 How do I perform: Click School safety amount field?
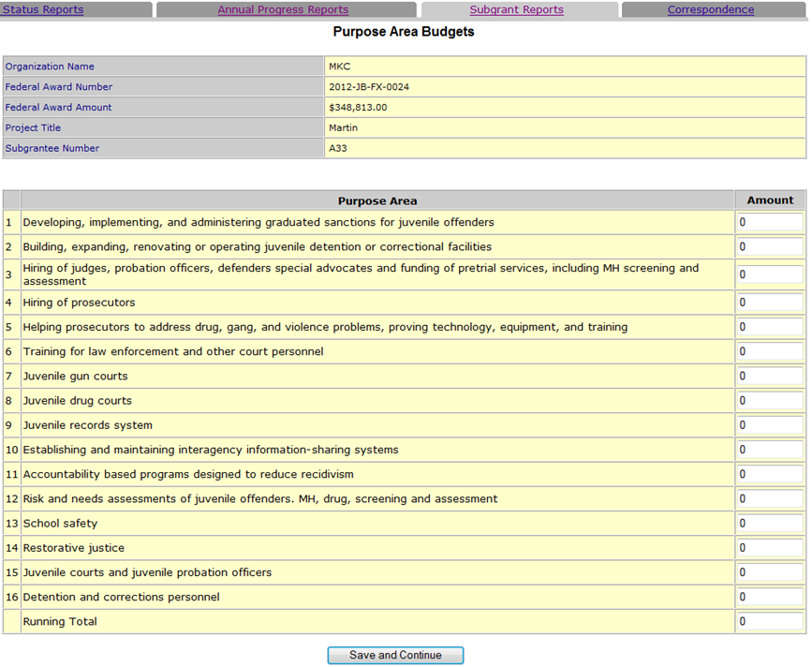[769, 524]
